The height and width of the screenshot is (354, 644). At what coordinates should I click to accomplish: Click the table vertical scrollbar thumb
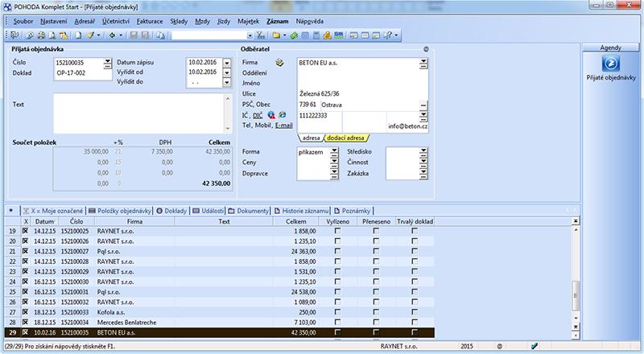[x=576, y=296]
